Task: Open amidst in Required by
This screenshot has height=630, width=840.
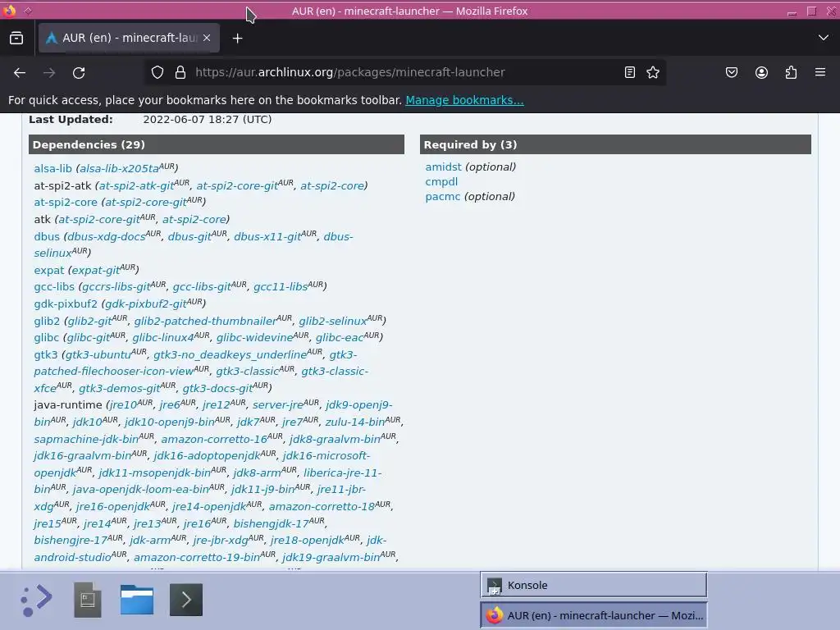Action: 443,167
